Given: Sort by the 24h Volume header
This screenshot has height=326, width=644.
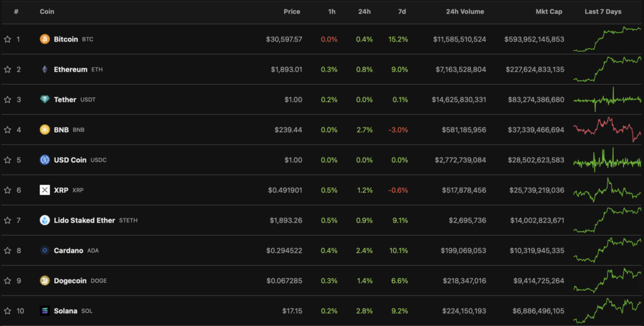Looking at the screenshot, I should tap(464, 11).
